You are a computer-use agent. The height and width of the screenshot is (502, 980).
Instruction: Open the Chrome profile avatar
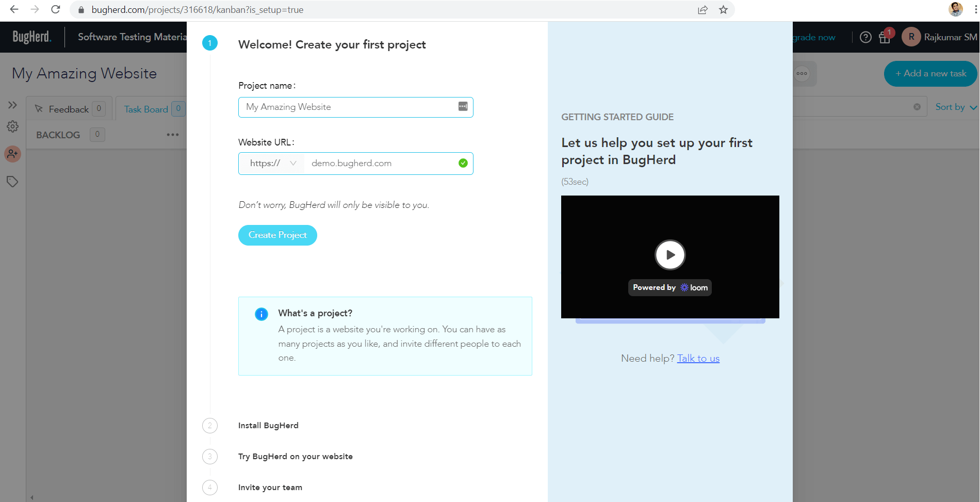click(956, 9)
